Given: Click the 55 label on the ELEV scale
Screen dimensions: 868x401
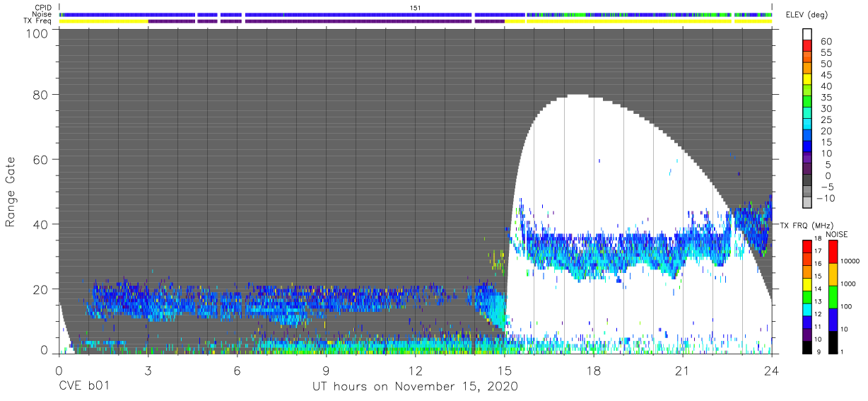Looking at the screenshot, I should [x=827, y=53].
